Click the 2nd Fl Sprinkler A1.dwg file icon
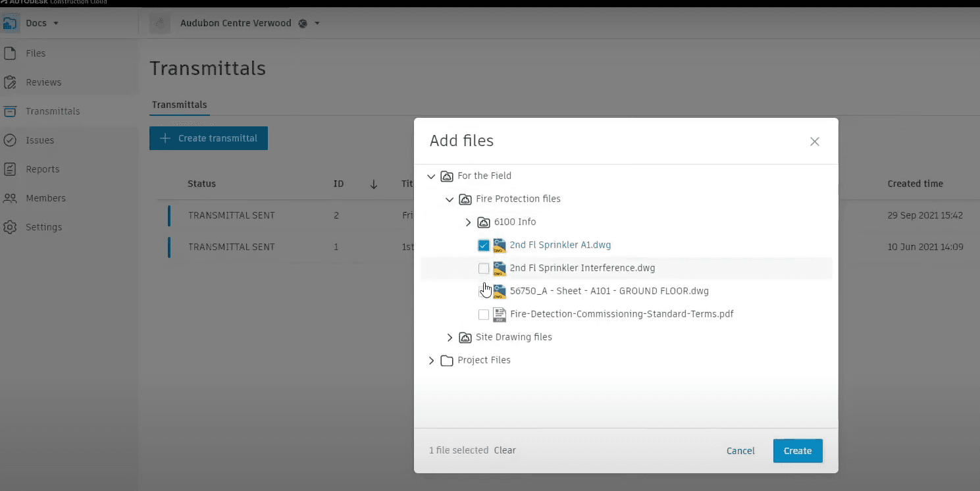Screen dimensions: 980x491 (x=500, y=245)
